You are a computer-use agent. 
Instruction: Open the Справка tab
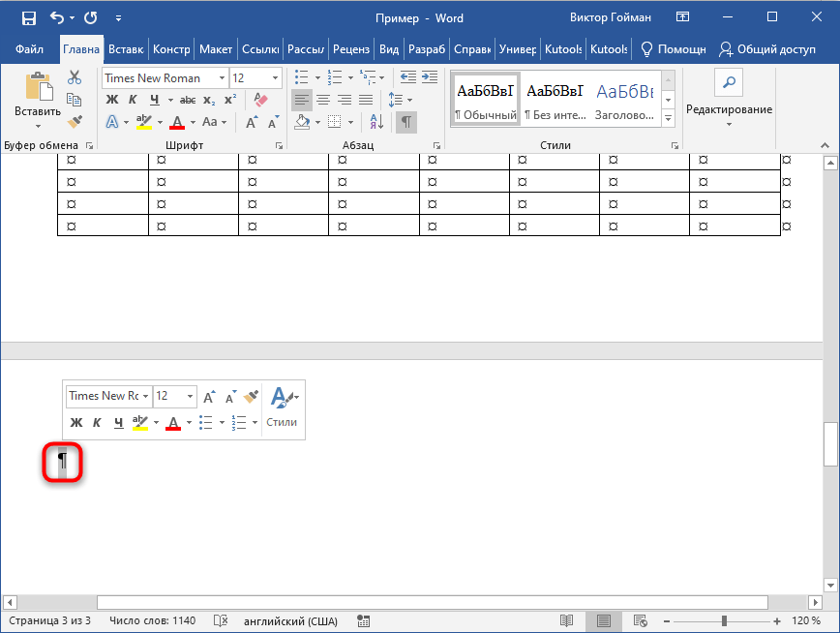(x=472, y=49)
